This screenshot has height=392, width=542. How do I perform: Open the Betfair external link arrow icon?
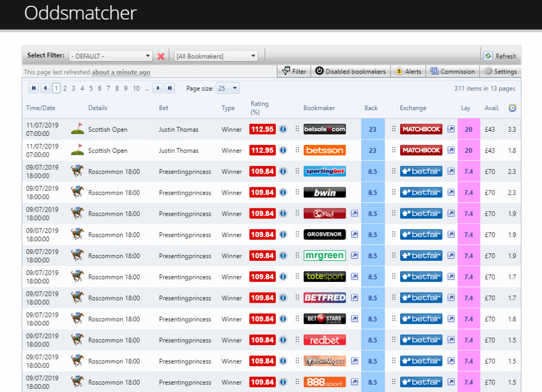[451, 171]
